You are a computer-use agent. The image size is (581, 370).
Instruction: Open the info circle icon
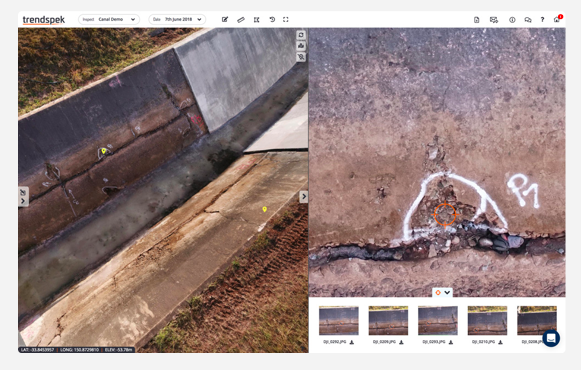pos(512,20)
